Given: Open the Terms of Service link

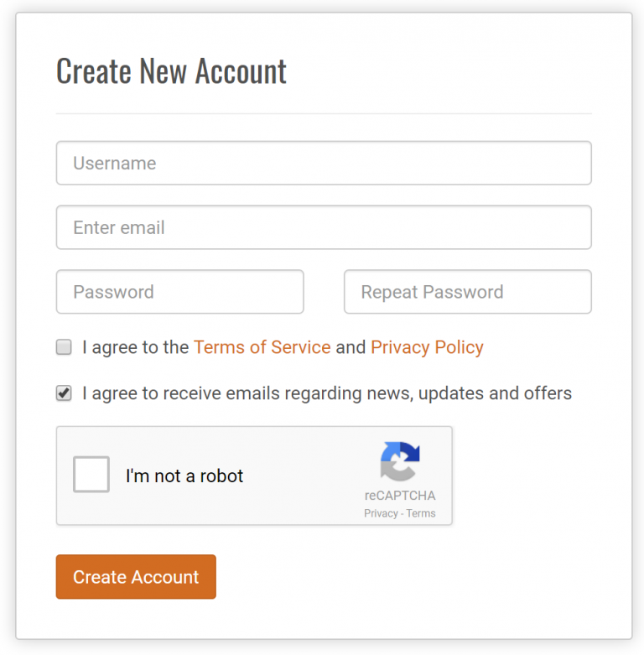Looking at the screenshot, I should (x=262, y=347).
